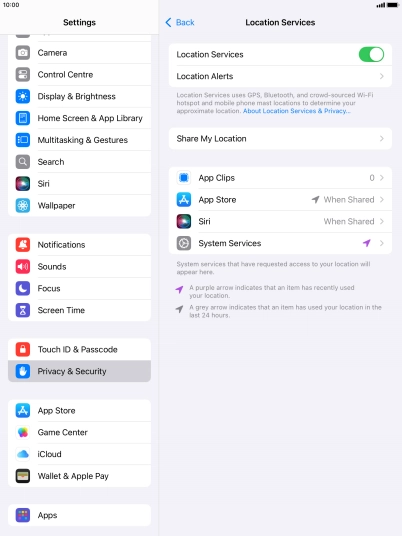
Task: Open Share My Location disclosure arrow
Action: coord(381,138)
